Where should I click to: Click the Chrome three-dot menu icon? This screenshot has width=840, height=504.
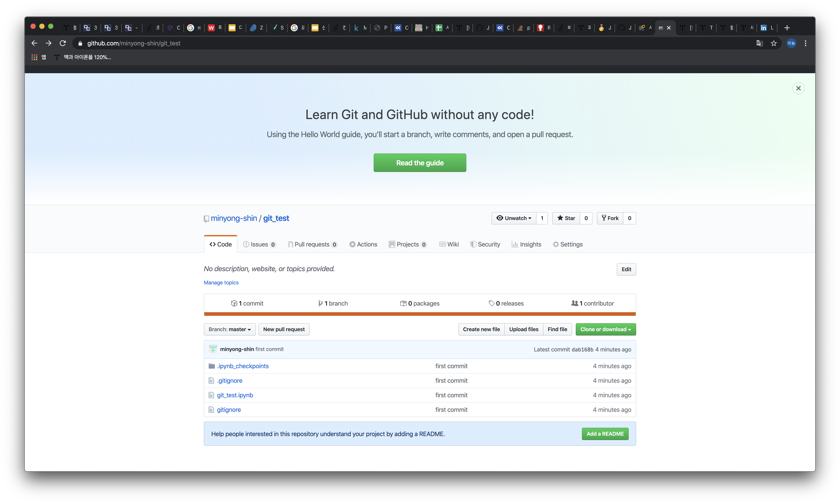pos(805,43)
